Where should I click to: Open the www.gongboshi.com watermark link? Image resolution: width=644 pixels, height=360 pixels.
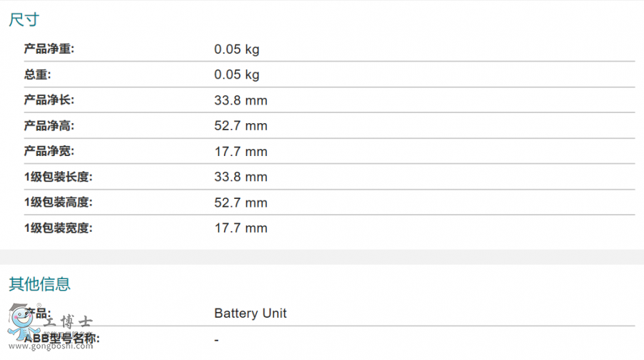49,346
